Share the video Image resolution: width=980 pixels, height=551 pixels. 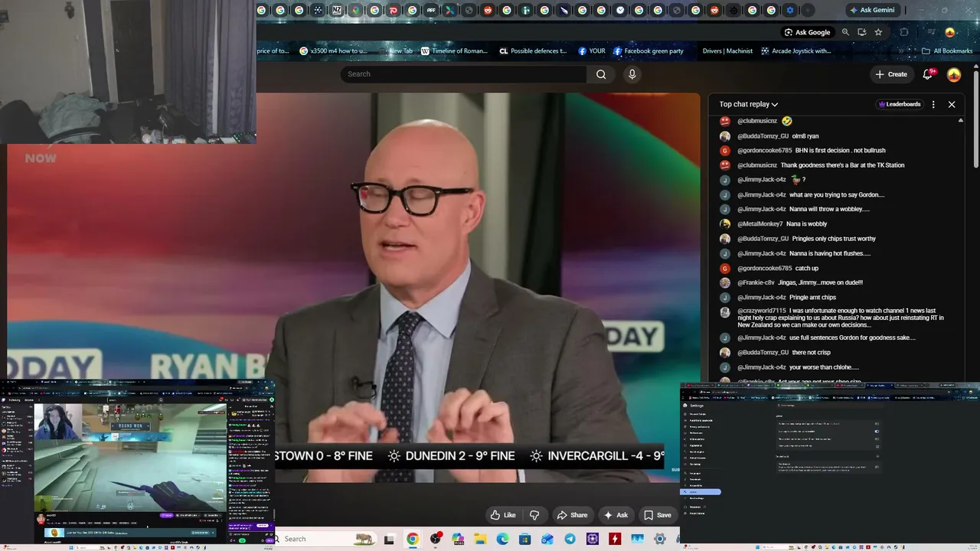point(572,515)
